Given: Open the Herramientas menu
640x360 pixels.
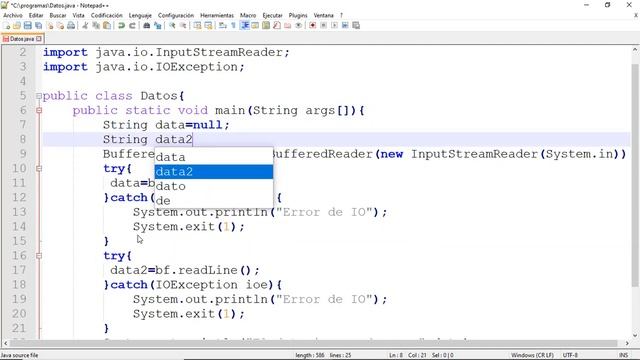Looking at the screenshot, I should coord(217,15).
